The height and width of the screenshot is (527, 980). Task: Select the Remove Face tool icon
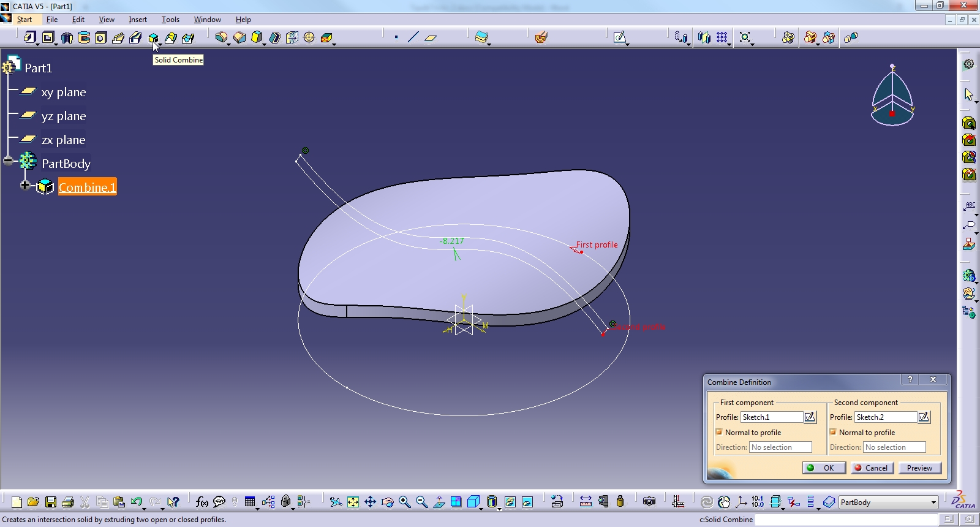click(326, 37)
